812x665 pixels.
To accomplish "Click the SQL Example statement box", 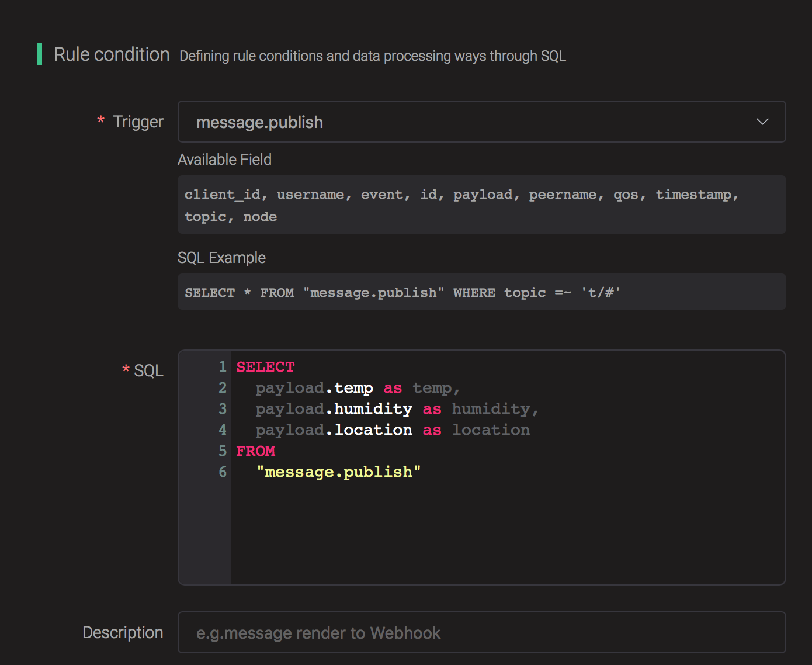I will click(481, 292).
